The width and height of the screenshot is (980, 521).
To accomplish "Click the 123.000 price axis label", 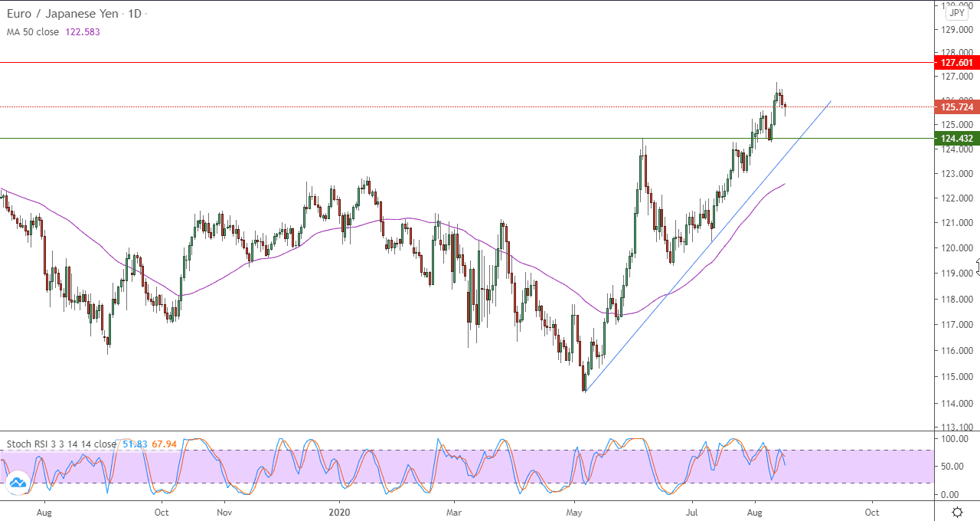I will [958, 174].
